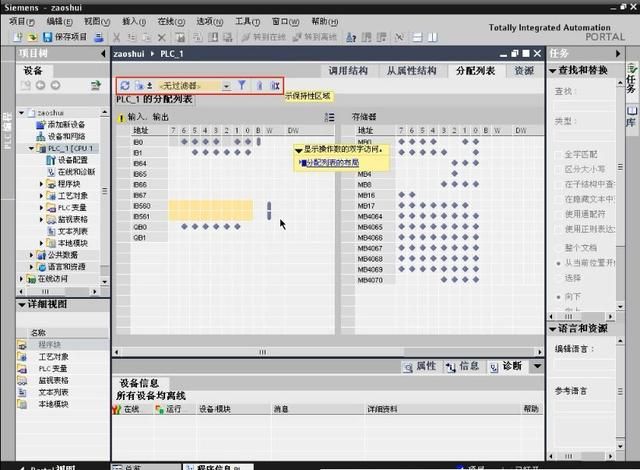Click the floppy disk save icon
Image resolution: width=640 pixels, height=470 pixels.
pos(47,38)
